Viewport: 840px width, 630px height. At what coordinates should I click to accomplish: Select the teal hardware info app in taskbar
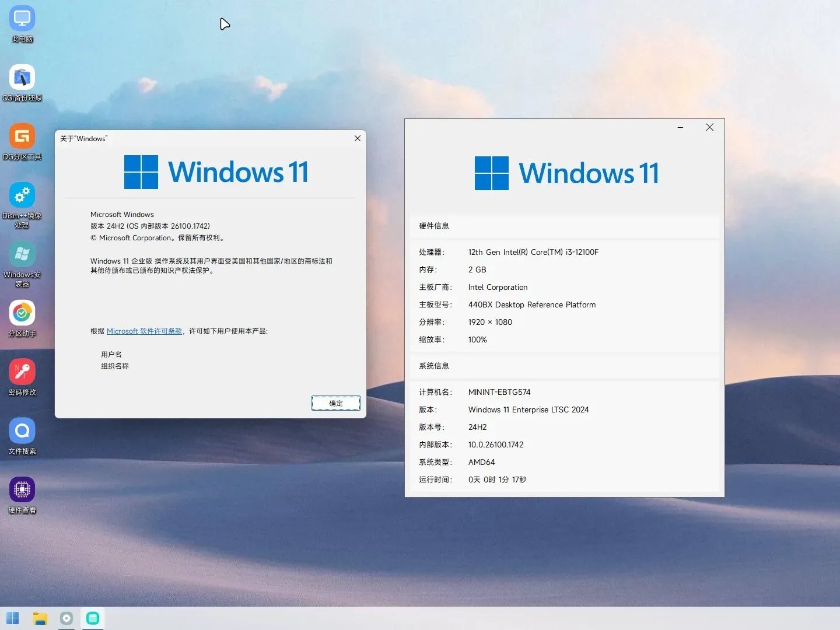[92, 618]
